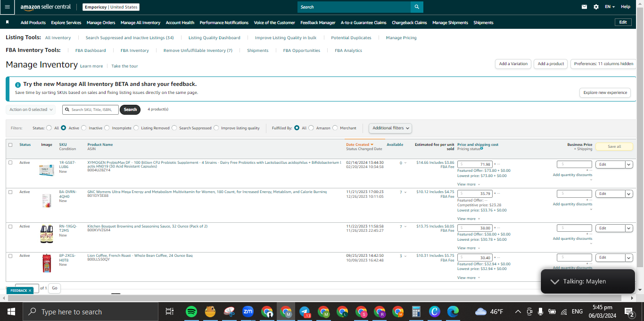Open Manage Shipments

pos(450,23)
